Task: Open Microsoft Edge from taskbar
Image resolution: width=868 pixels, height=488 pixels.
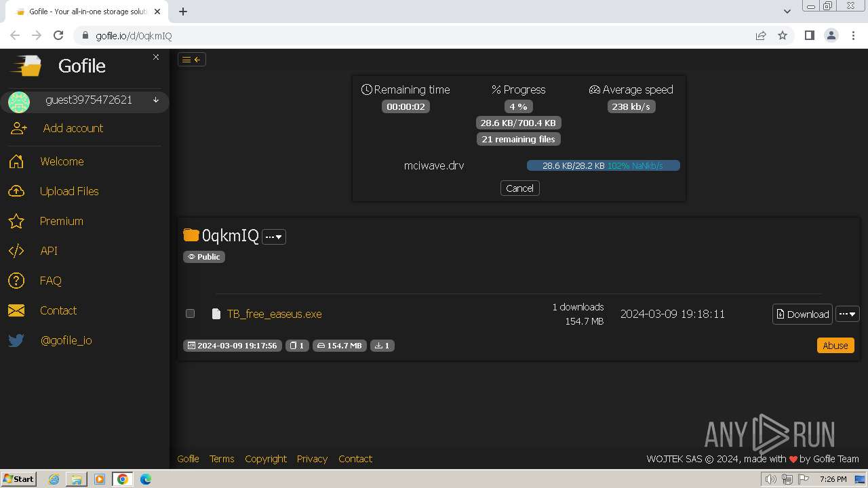Action: 145,479
